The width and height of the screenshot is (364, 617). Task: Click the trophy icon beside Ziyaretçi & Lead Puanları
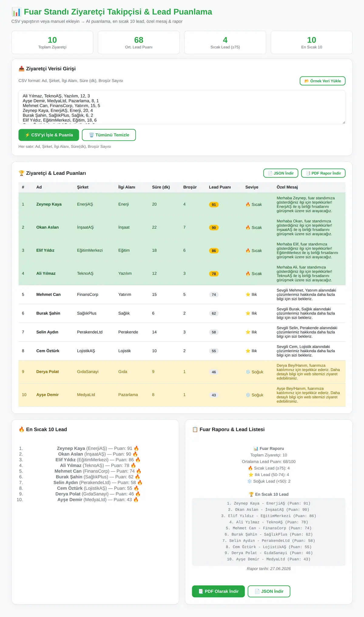pyautogui.click(x=22, y=173)
